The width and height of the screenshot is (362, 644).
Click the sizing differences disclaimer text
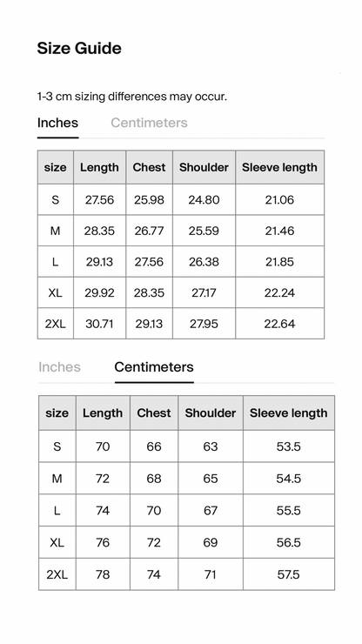[132, 97]
